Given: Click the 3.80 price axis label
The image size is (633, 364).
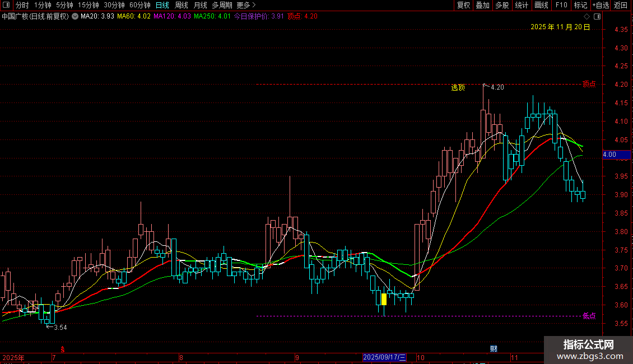Looking at the screenshot, I should click(621, 232).
